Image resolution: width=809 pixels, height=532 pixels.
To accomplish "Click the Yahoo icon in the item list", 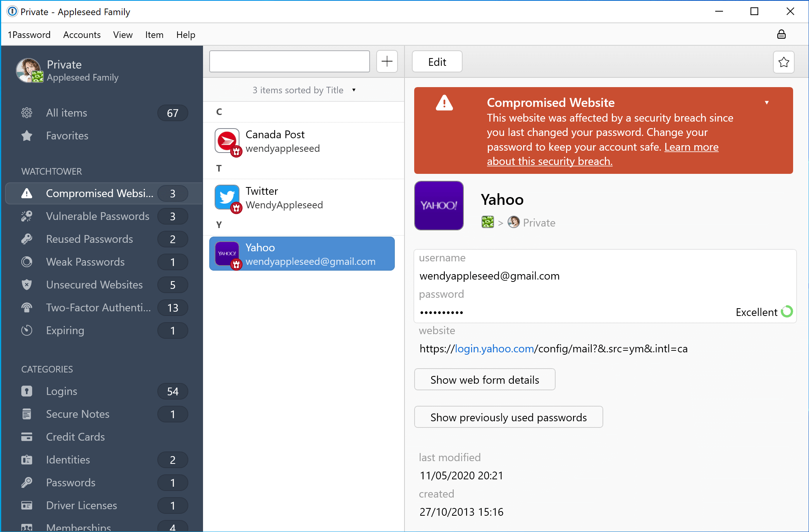I will tap(227, 254).
